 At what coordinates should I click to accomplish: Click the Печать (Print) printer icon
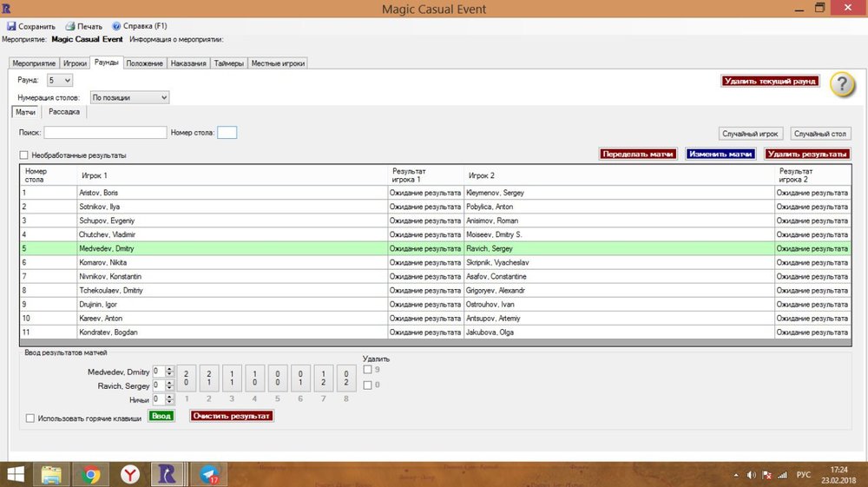point(70,27)
